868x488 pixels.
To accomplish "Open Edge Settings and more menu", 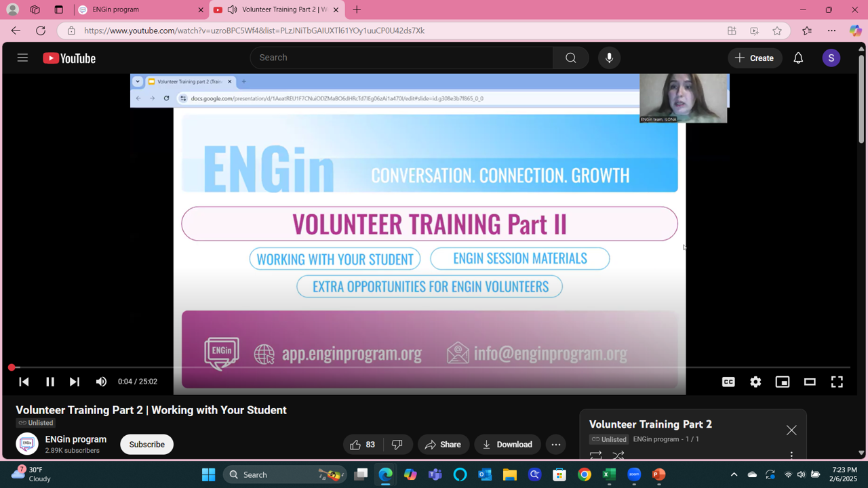I will tap(831, 30).
